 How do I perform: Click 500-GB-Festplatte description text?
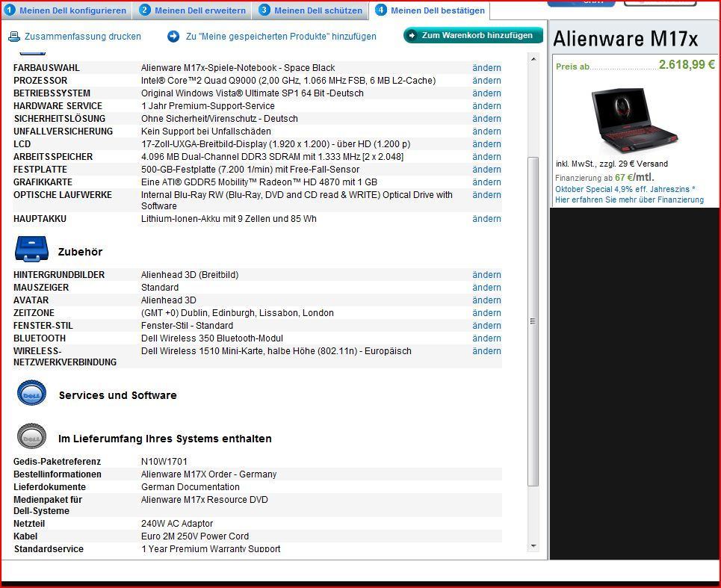coord(250,170)
